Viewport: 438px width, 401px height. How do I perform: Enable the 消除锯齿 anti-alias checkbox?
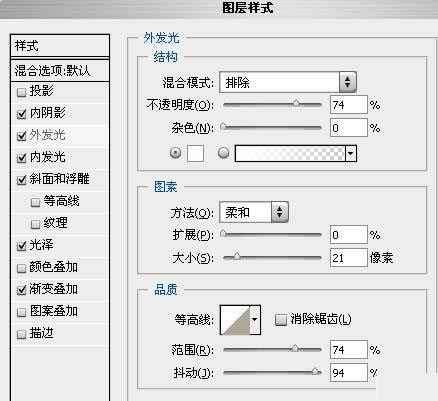281,320
